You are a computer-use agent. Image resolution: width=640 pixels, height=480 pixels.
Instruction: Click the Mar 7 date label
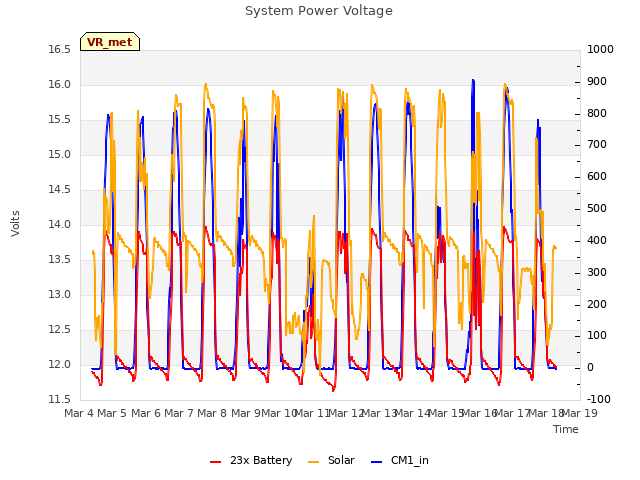click(179, 413)
